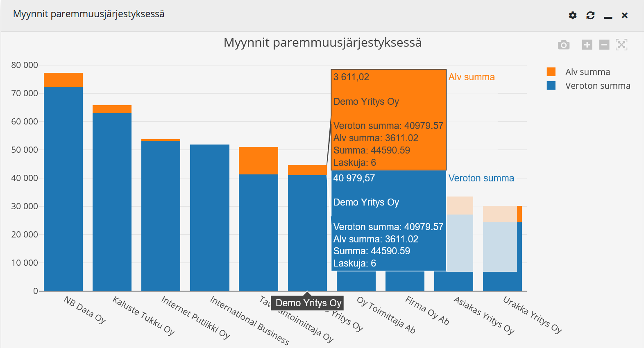Click orange segment of fifth bar
644x348 pixels.
point(258,160)
